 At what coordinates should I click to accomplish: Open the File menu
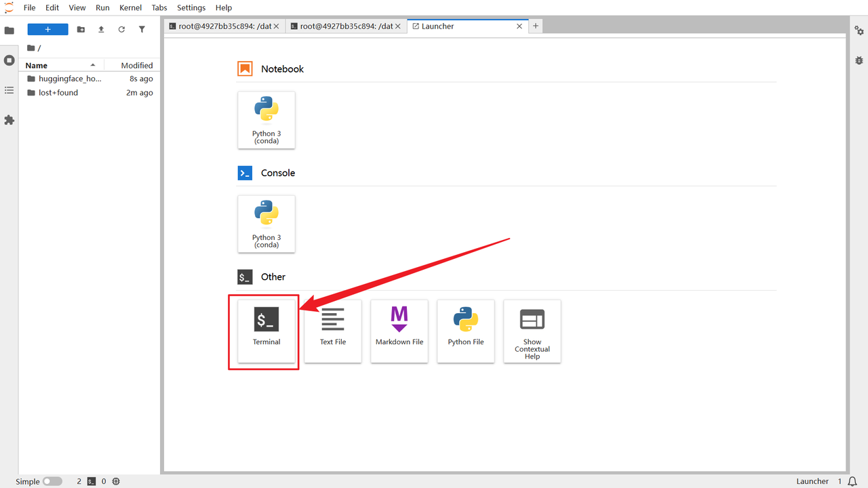[30, 7]
